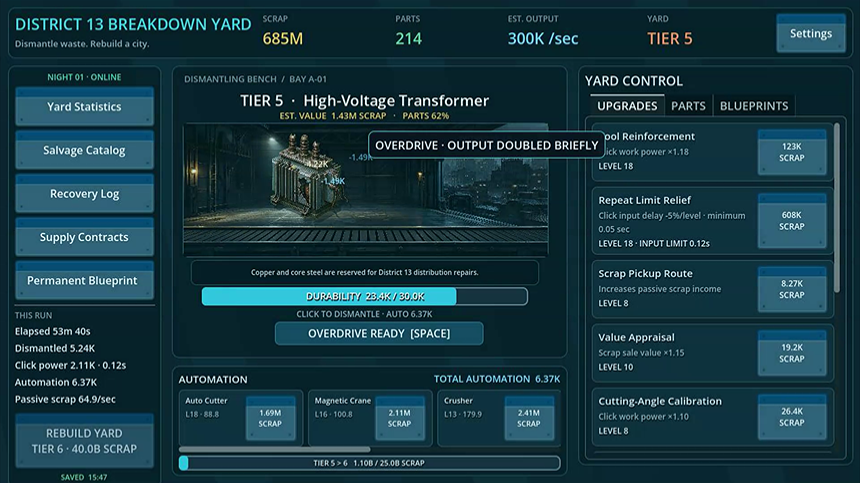This screenshot has width=860, height=483.
Task: Buy Repeat Limit Relief for 608K scrap
Action: 791,220
